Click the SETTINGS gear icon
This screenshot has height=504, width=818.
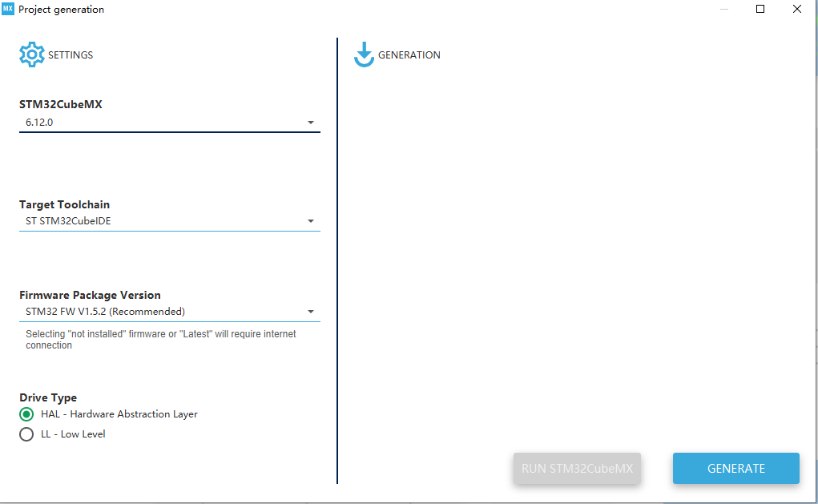(x=32, y=54)
